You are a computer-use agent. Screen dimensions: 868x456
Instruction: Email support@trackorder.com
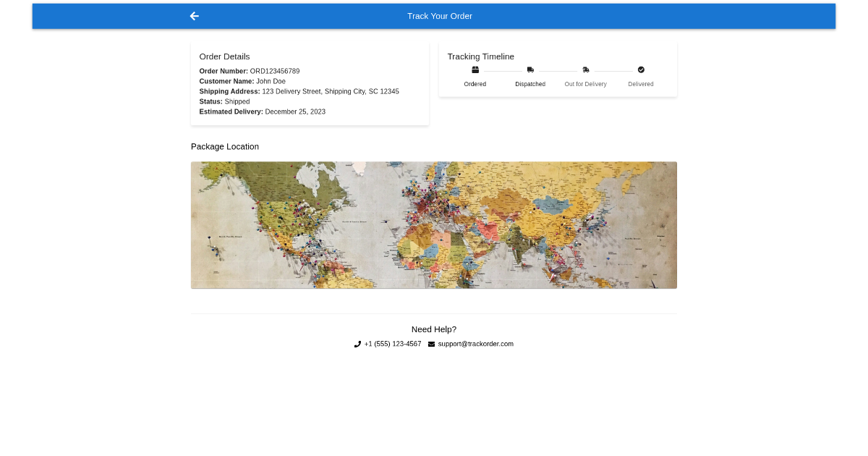click(x=475, y=344)
